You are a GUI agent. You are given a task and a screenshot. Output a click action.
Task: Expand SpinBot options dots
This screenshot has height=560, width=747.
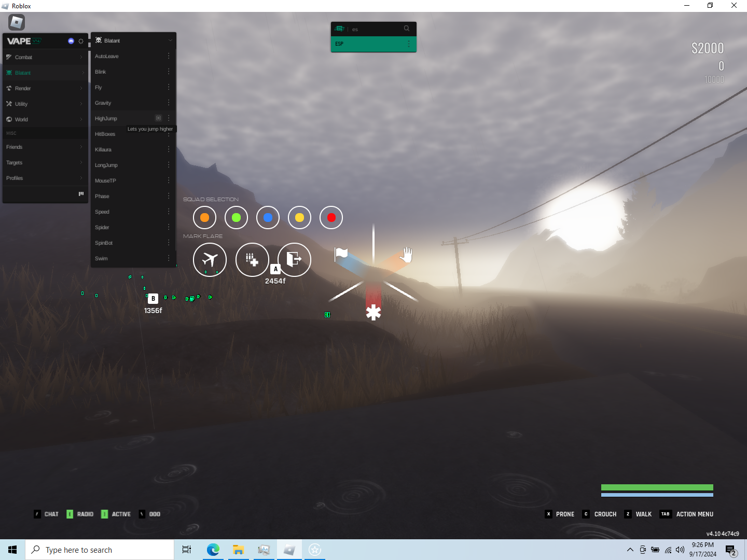pos(169,243)
